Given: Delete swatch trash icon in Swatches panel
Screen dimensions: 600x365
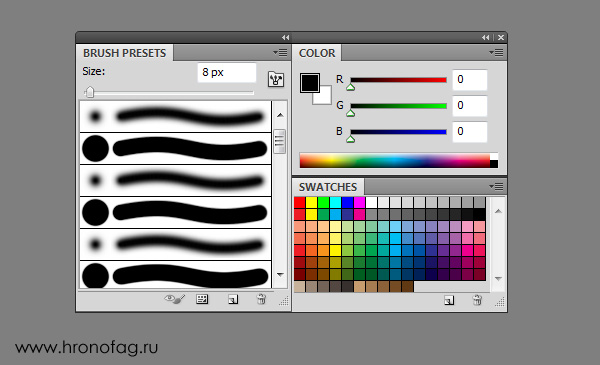Looking at the screenshot, I should [477, 300].
